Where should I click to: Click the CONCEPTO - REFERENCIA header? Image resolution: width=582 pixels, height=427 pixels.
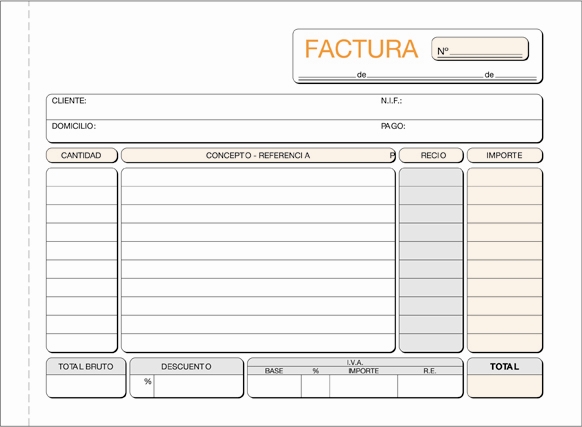pyautogui.click(x=258, y=155)
